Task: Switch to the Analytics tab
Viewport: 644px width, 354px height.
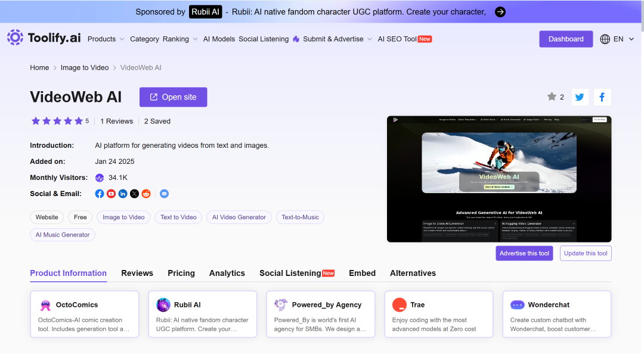Action: tap(227, 274)
